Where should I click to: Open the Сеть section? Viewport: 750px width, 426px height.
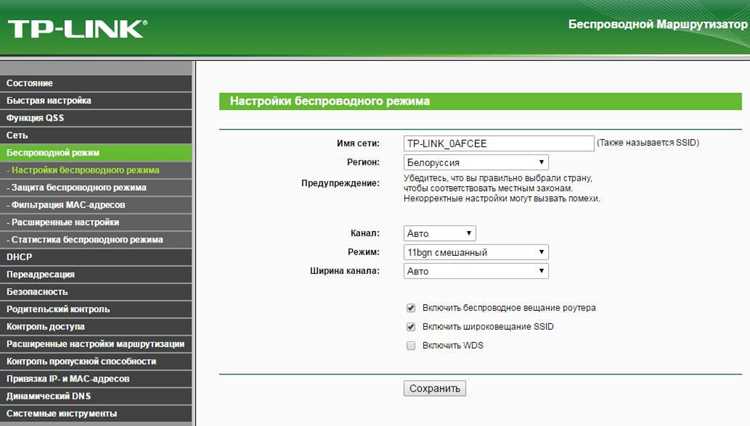point(96,135)
